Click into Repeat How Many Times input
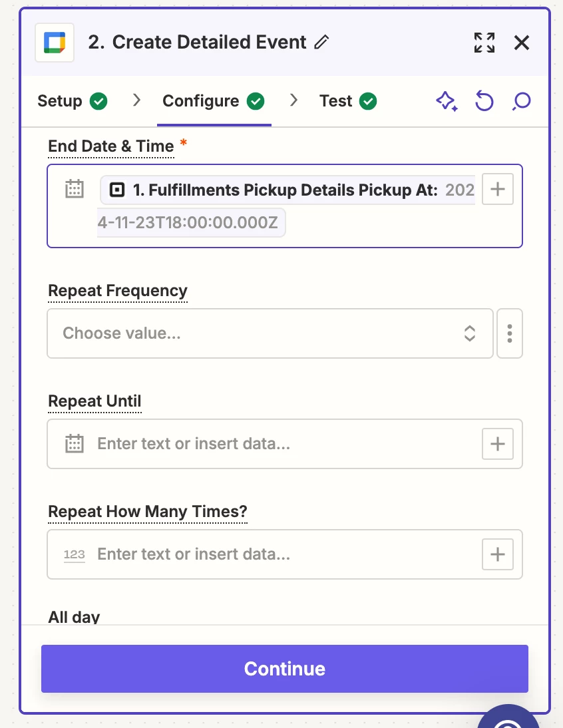This screenshot has height=728, width=563. point(280,554)
